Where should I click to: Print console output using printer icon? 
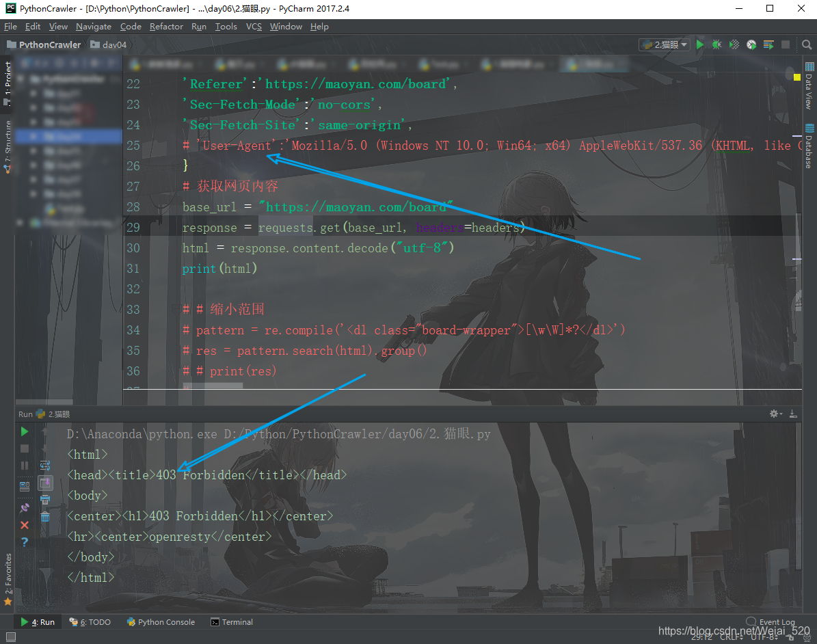click(x=45, y=500)
